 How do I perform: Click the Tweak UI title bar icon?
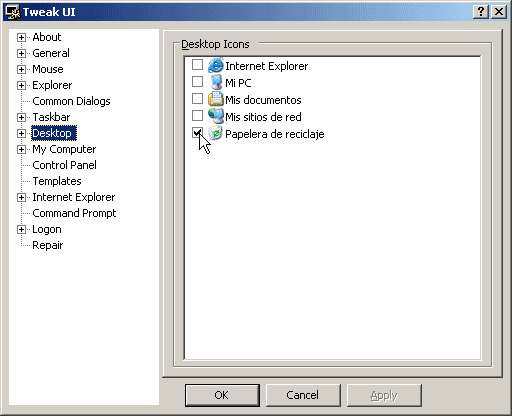(x=13, y=12)
